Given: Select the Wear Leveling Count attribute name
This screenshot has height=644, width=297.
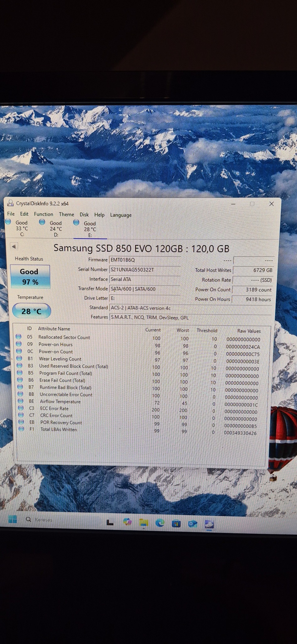Looking at the screenshot, I should (60, 359).
